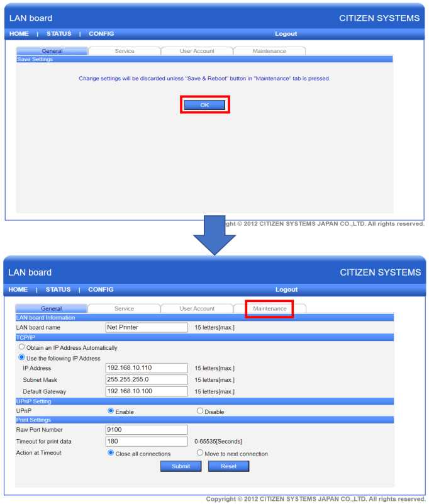This screenshot has height=504, width=429.
Task: Click the Reset button
Action: point(228,466)
